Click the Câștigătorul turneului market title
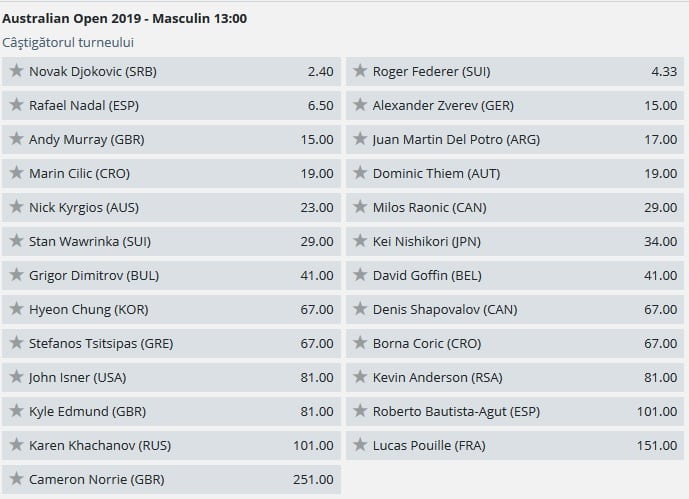Screen dimensions: 689x499 pyautogui.click(x=68, y=42)
